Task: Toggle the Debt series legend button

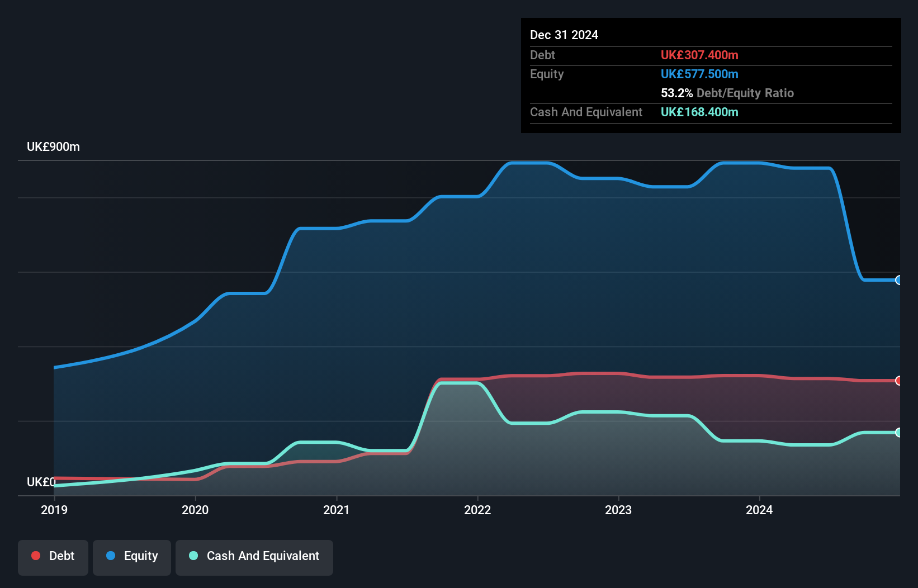Action: pyautogui.click(x=53, y=557)
